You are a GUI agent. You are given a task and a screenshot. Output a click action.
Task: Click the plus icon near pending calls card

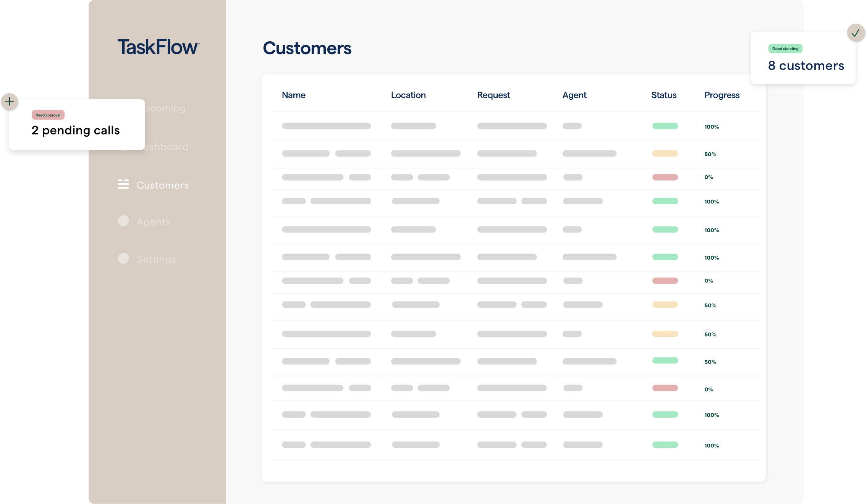[x=9, y=101]
